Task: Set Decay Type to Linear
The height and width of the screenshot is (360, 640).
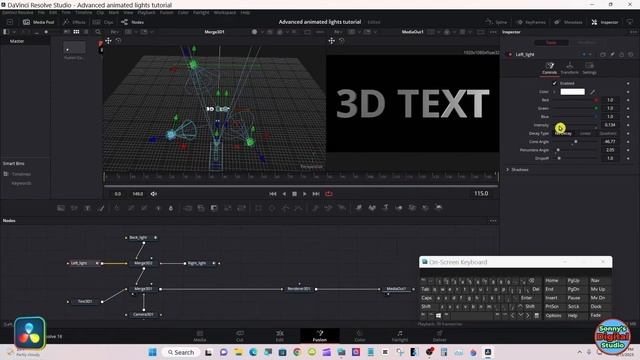Action: (585, 133)
